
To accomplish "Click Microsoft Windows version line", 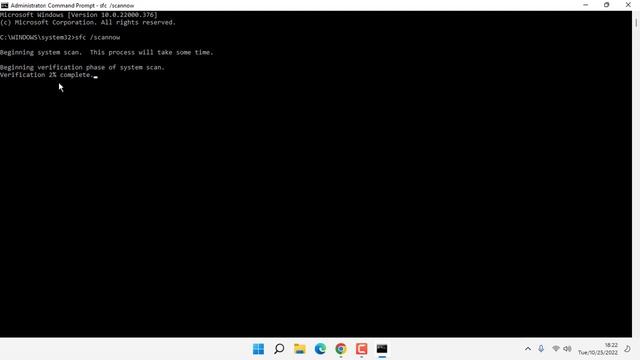I will (79, 15).
